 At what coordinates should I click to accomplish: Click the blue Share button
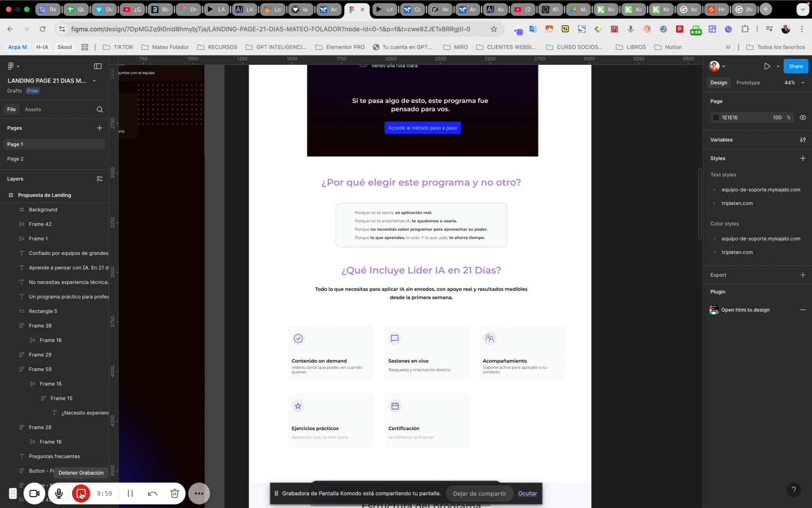(796, 66)
